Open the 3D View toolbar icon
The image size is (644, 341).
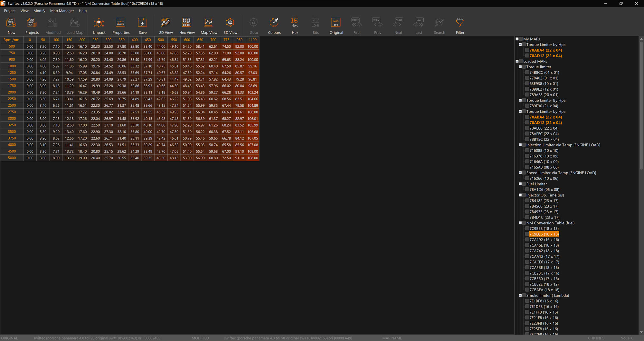pyautogui.click(x=230, y=23)
